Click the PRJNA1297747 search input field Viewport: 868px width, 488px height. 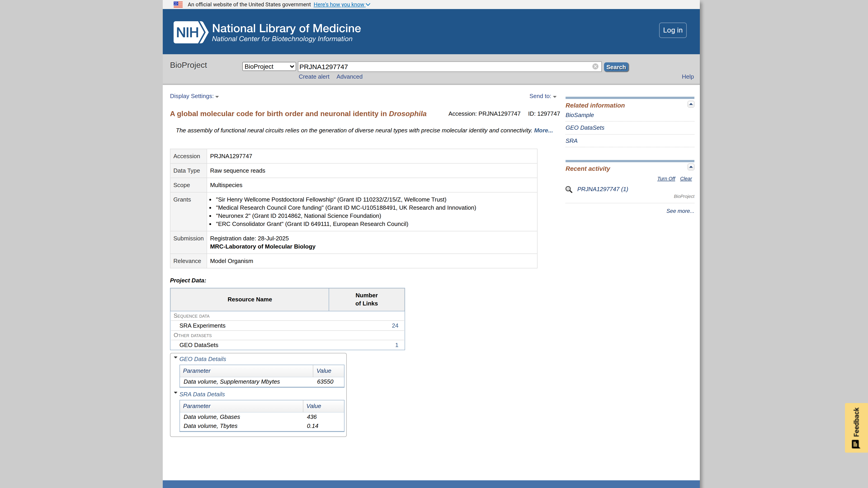point(445,67)
